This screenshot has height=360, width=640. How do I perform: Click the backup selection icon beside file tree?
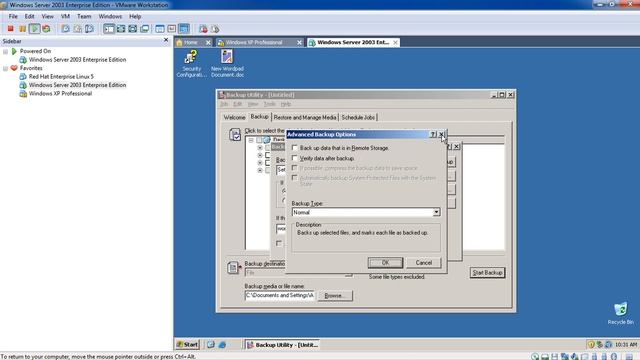[235, 134]
